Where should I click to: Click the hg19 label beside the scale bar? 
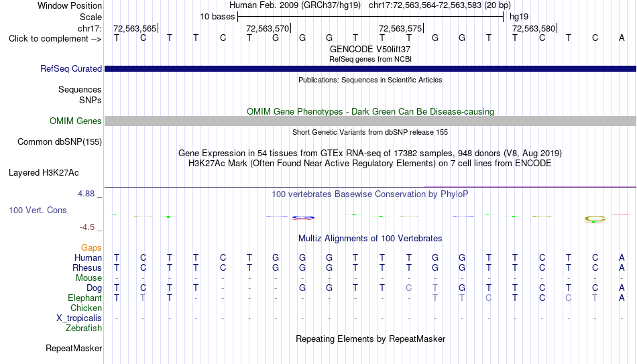(x=519, y=17)
